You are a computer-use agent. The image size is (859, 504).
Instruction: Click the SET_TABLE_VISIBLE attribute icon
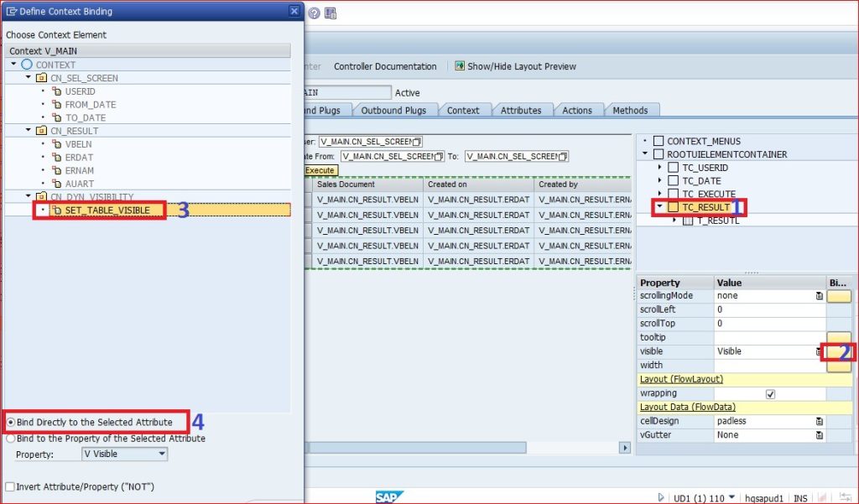(56, 210)
